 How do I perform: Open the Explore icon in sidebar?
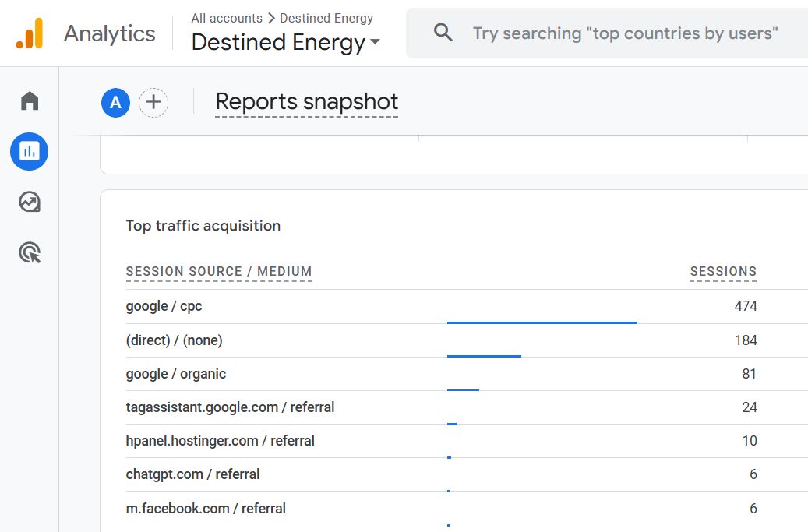pos(30,202)
